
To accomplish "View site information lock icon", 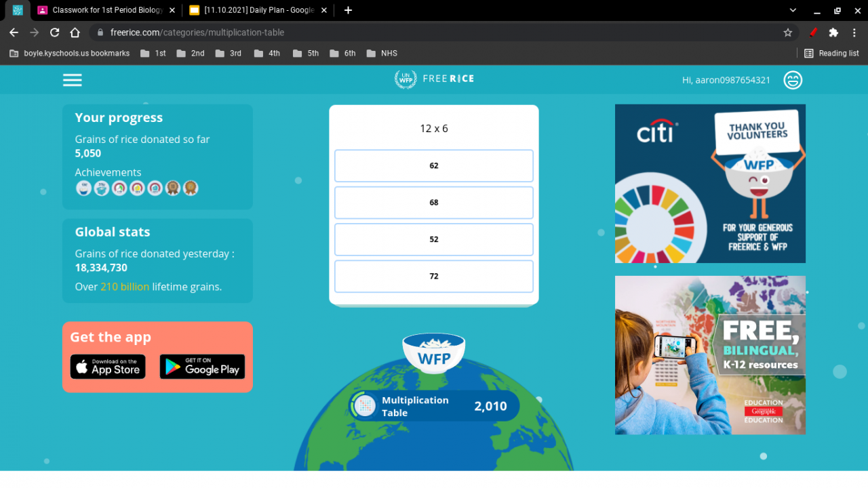I will click(x=100, y=33).
